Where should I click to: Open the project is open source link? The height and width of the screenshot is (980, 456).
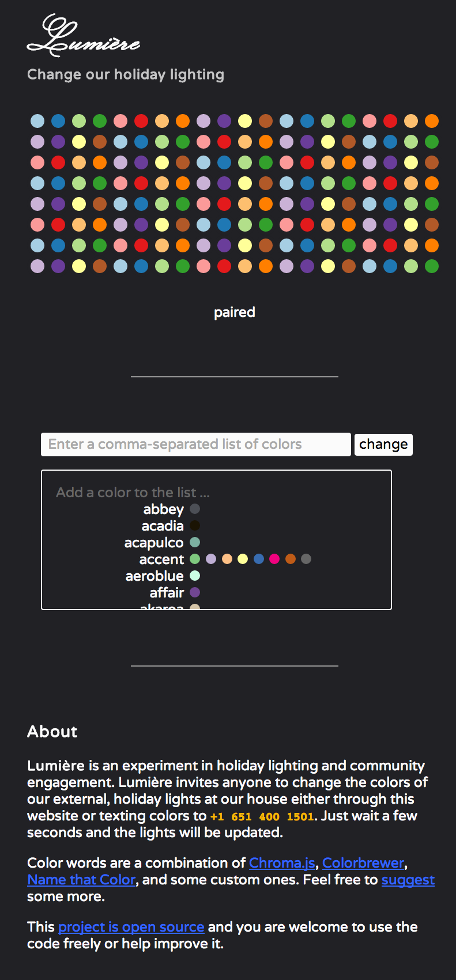coord(131,927)
